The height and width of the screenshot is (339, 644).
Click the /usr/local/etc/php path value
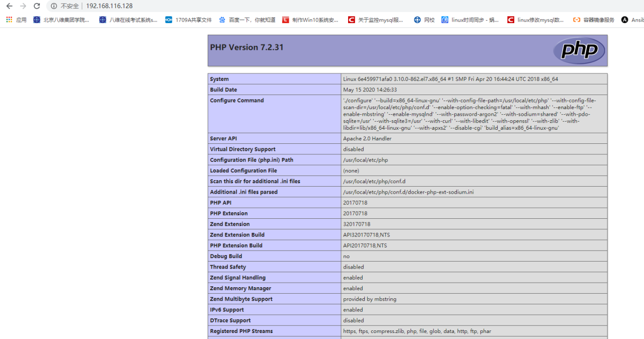pyautogui.click(x=365, y=160)
